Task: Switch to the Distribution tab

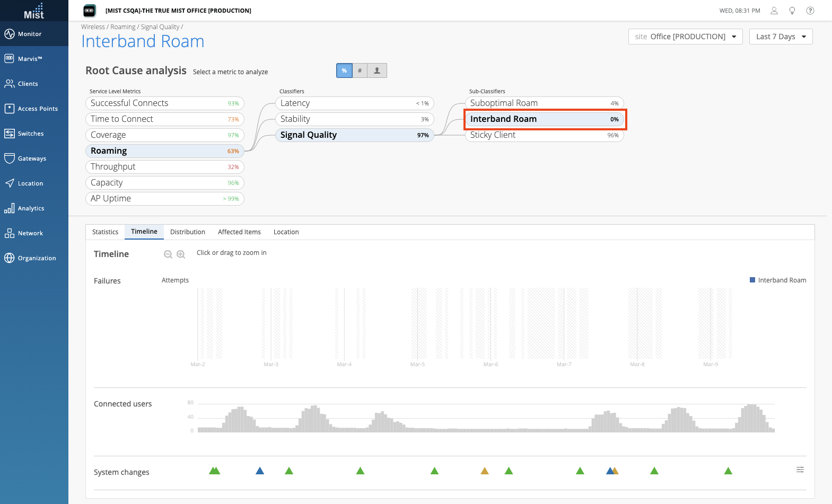Action: (x=187, y=232)
